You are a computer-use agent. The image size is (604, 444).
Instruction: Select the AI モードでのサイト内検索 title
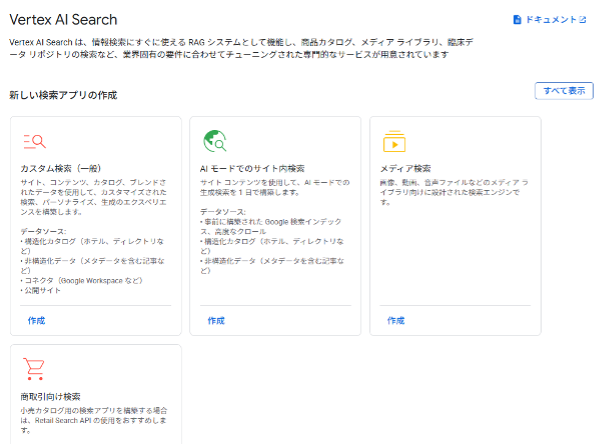[252, 168]
